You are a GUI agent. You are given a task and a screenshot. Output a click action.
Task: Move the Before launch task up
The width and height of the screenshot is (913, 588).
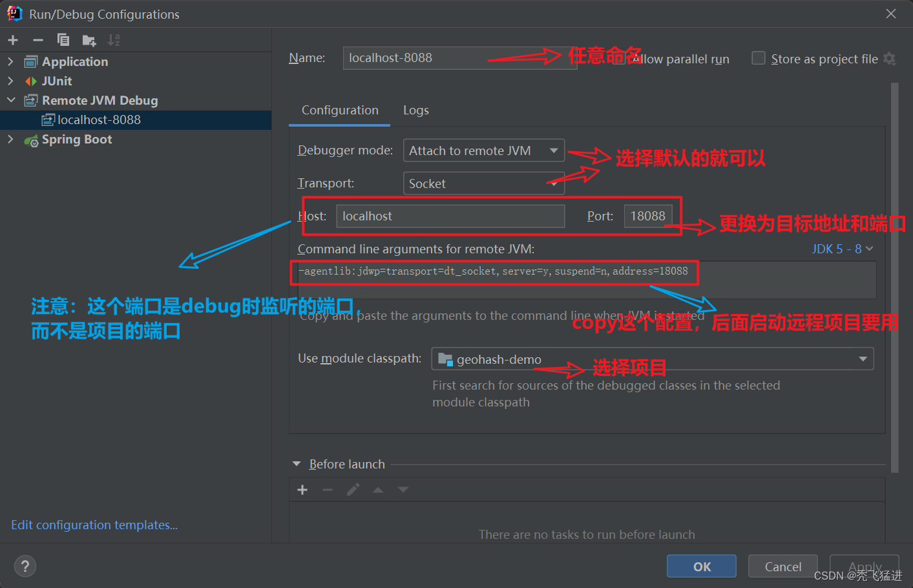pos(378,490)
